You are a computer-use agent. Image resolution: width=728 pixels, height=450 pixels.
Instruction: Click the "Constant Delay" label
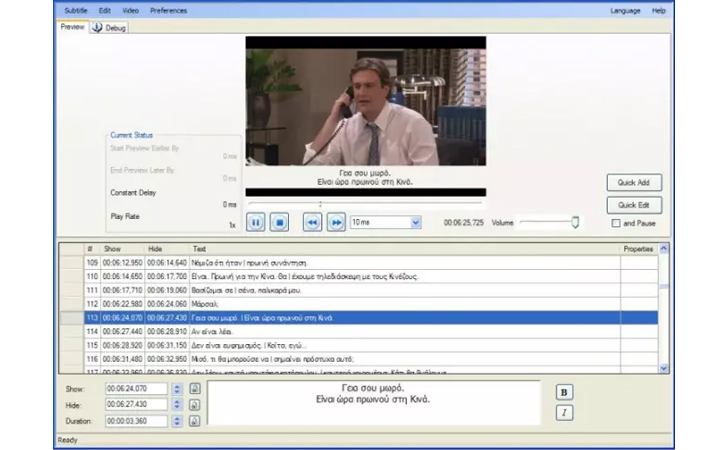(x=133, y=193)
